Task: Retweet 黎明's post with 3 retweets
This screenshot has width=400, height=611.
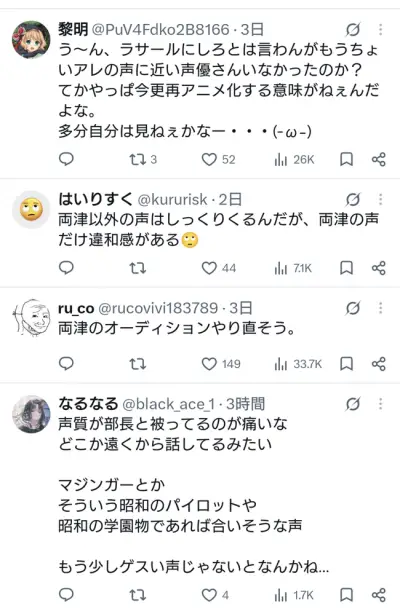Action: click(143, 159)
